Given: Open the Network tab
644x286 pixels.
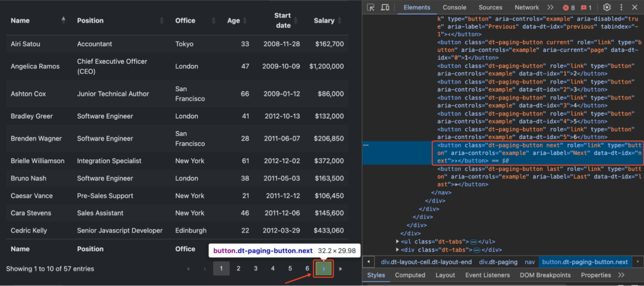Looking at the screenshot, I should [527, 7].
